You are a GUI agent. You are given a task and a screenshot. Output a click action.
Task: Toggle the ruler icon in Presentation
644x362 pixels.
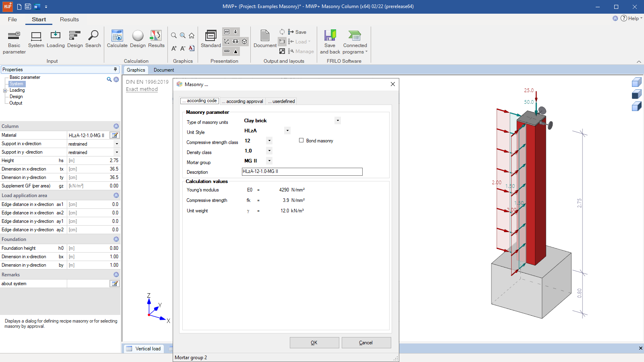(x=227, y=51)
